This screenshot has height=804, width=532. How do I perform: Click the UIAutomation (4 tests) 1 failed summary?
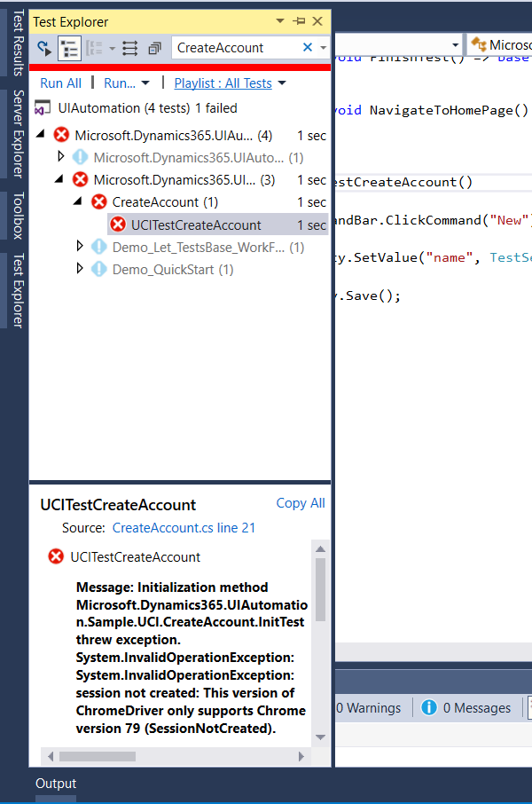(x=147, y=108)
